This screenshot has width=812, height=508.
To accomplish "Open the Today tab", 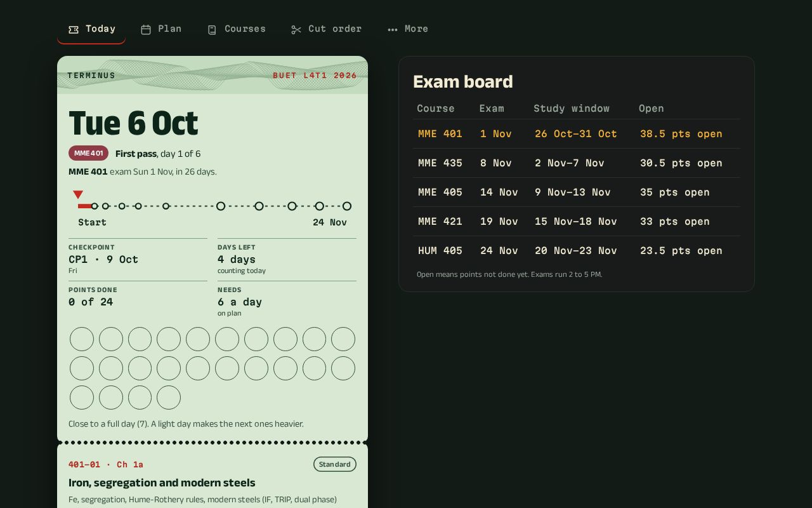I will pos(91,29).
